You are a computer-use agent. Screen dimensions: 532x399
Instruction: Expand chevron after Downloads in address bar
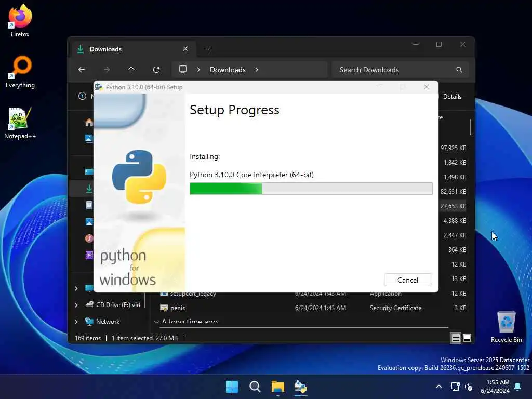point(257,70)
